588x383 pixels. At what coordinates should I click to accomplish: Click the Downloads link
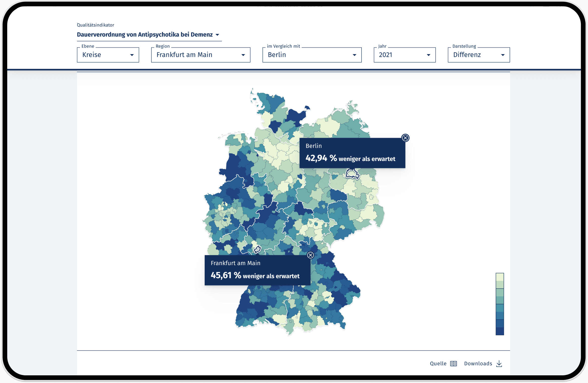(478, 363)
